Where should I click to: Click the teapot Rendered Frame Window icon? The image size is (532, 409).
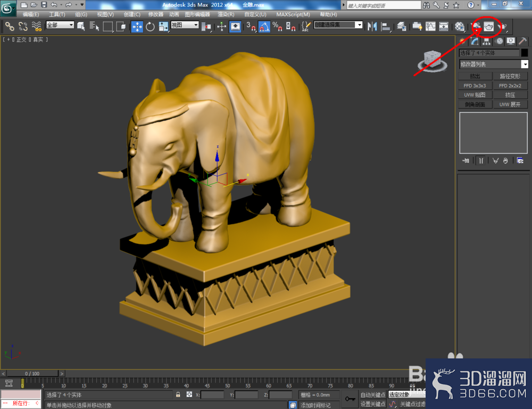(488, 26)
